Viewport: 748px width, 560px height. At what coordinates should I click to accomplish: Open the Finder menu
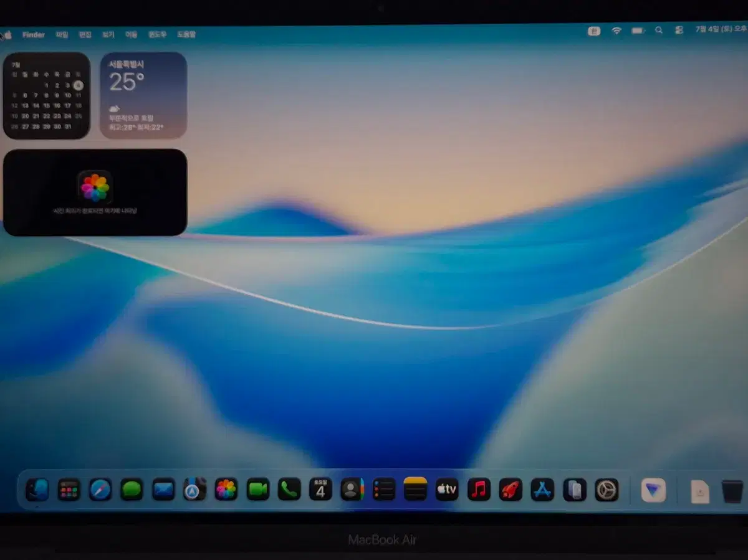tap(34, 35)
